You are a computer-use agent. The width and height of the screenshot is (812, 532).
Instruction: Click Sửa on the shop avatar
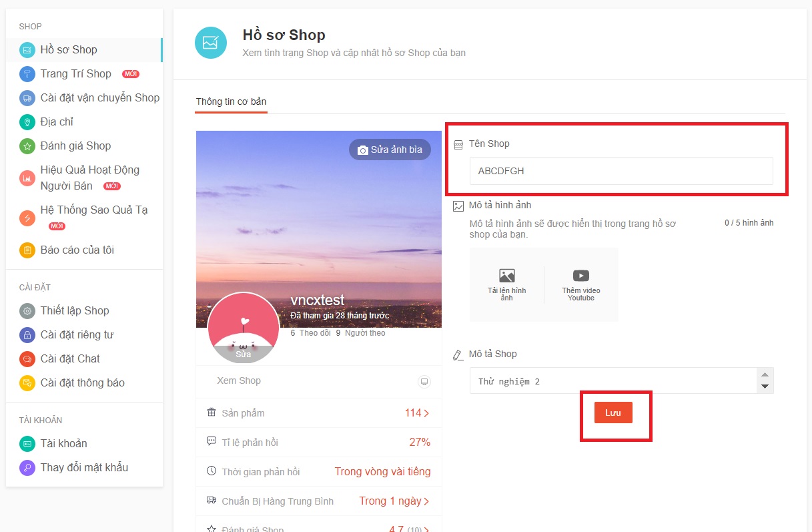pos(243,354)
